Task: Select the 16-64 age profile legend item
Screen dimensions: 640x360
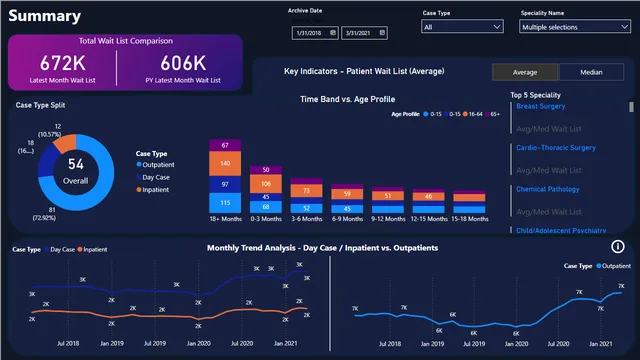Action: (x=473, y=114)
